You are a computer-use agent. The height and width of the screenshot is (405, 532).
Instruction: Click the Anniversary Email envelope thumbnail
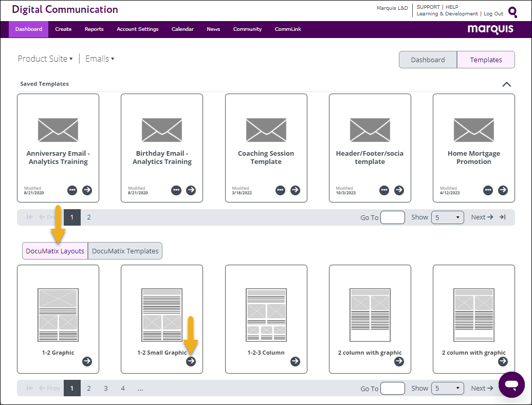[x=58, y=130]
